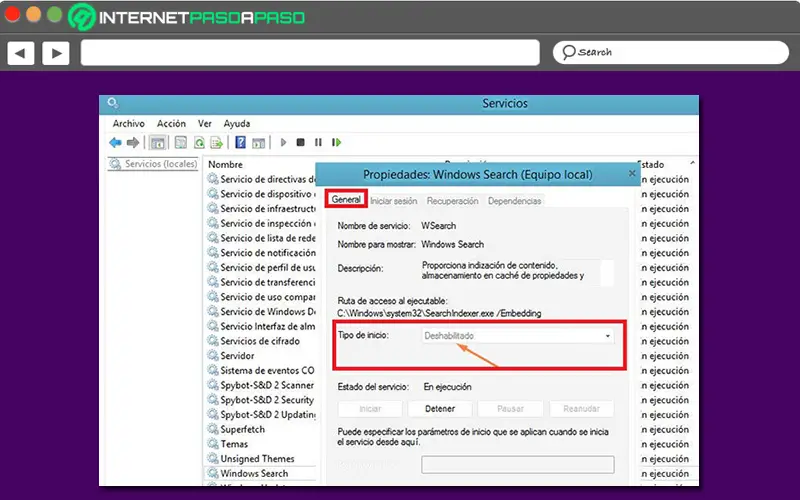Click the gear icon beside Servicio de notificación

coord(212,253)
